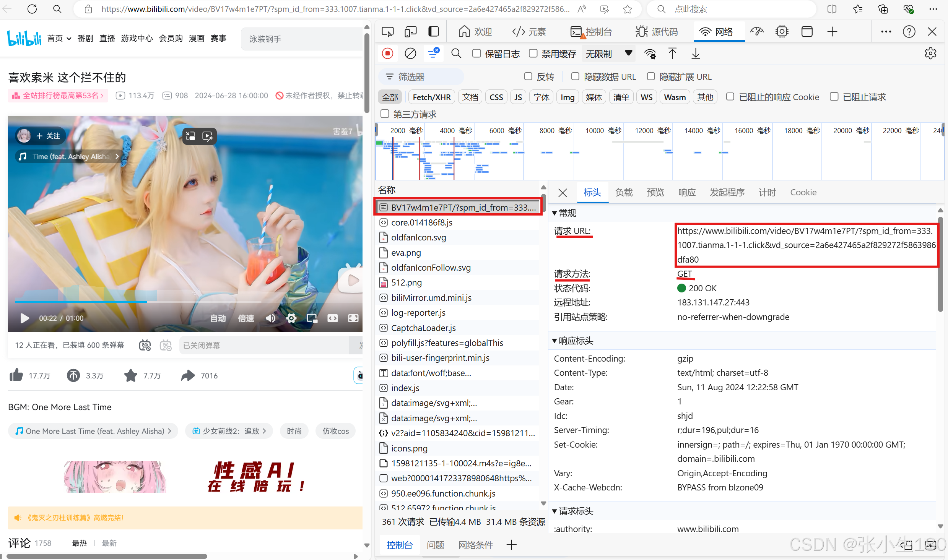Click the page horizontal scrollbar
Image resolution: width=948 pixels, height=560 pixels.
coord(107,556)
